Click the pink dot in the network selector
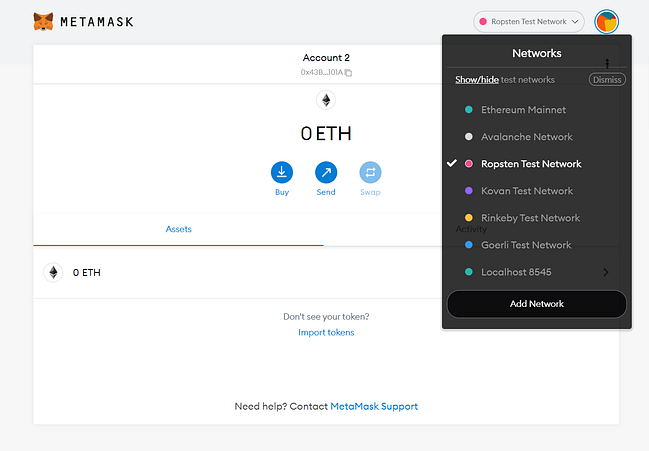 click(x=483, y=22)
